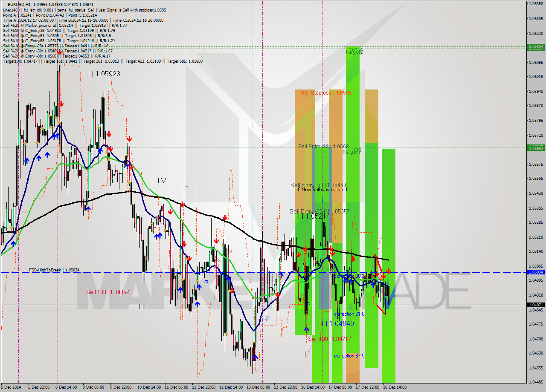The width and height of the screenshot is (546, 392).
Task: Click 1.06380 on the price axis
Action: [536, 4]
